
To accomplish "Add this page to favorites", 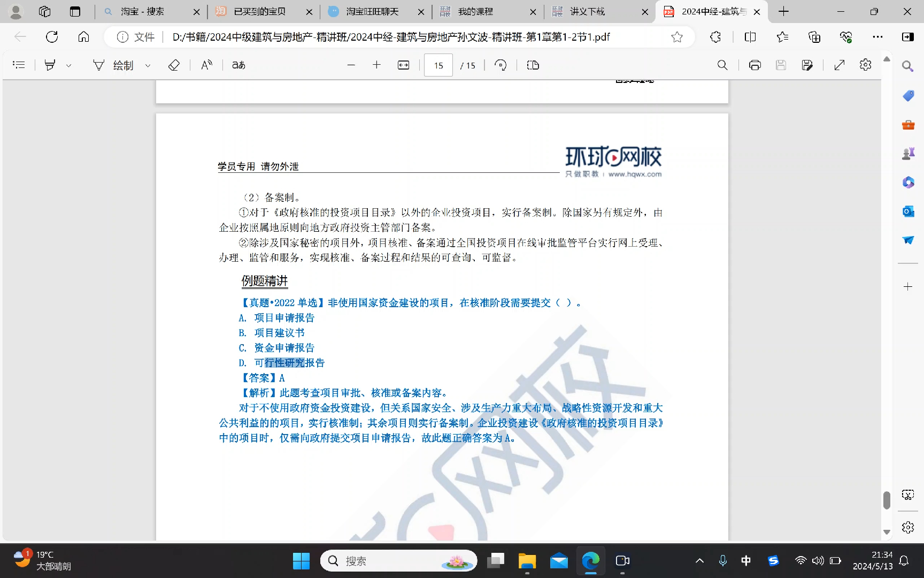I will pyautogui.click(x=677, y=37).
